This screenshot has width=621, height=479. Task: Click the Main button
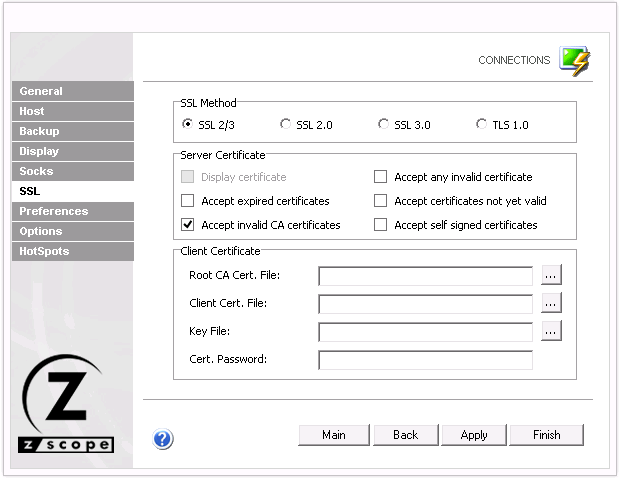334,435
